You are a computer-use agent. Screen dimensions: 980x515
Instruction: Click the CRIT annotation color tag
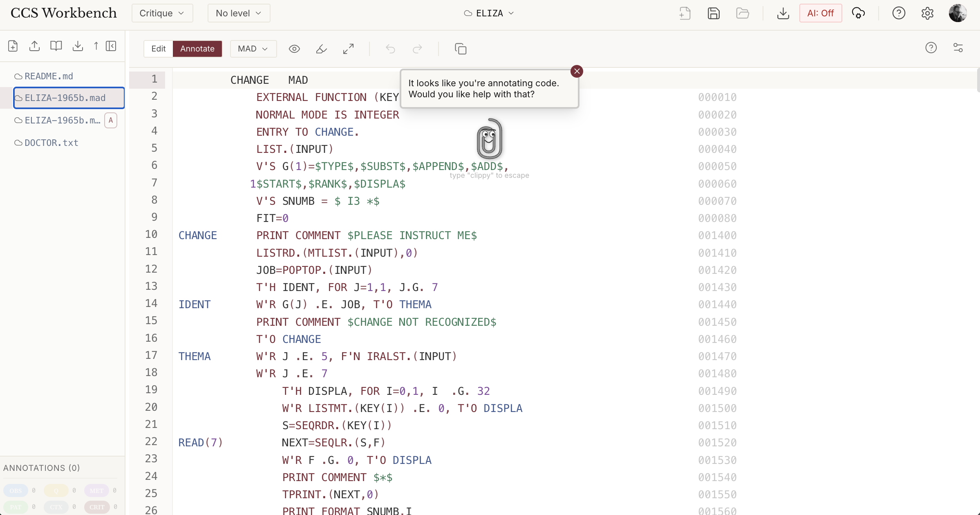coord(97,507)
